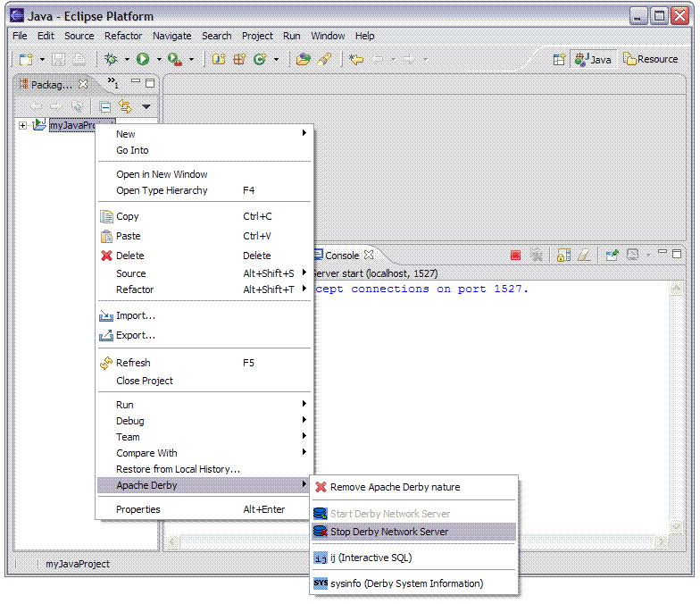Click the green Run button in toolbar
This screenshot has width=700, height=604.
pyautogui.click(x=142, y=60)
